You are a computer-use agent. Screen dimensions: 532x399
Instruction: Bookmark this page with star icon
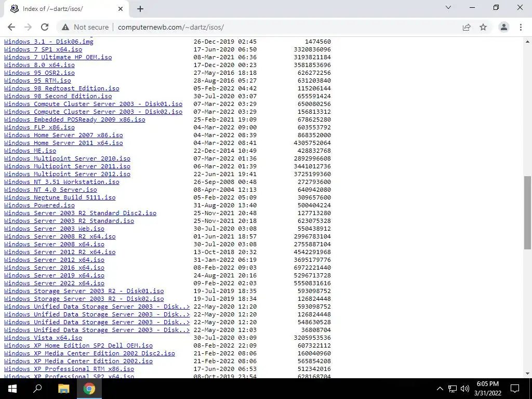click(483, 27)
